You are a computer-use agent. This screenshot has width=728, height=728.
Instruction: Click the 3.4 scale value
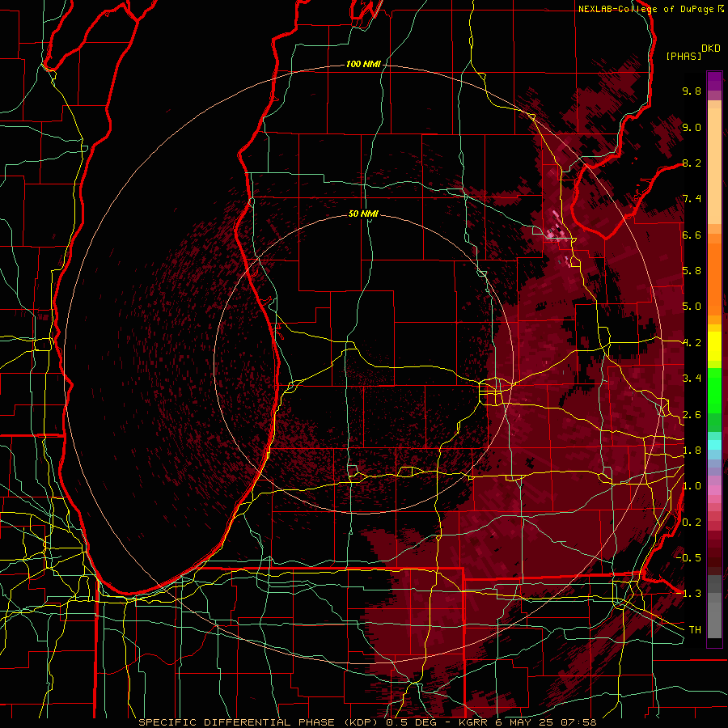(692, 379)
